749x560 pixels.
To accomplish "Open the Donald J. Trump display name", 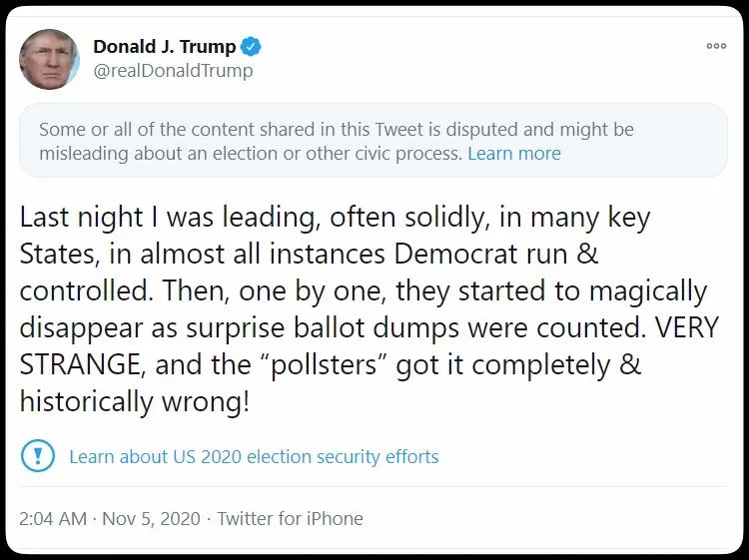I will [165, 47].
